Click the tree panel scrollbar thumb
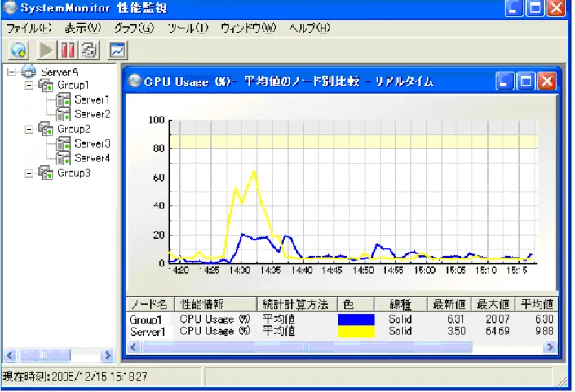 44,355
